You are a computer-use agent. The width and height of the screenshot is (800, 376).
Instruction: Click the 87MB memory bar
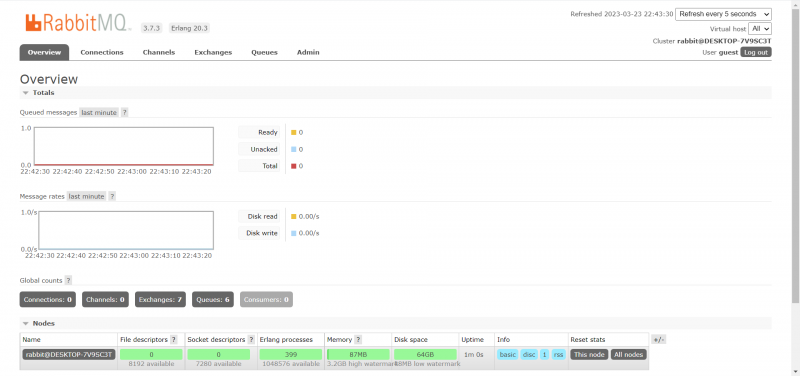(358, 355)
